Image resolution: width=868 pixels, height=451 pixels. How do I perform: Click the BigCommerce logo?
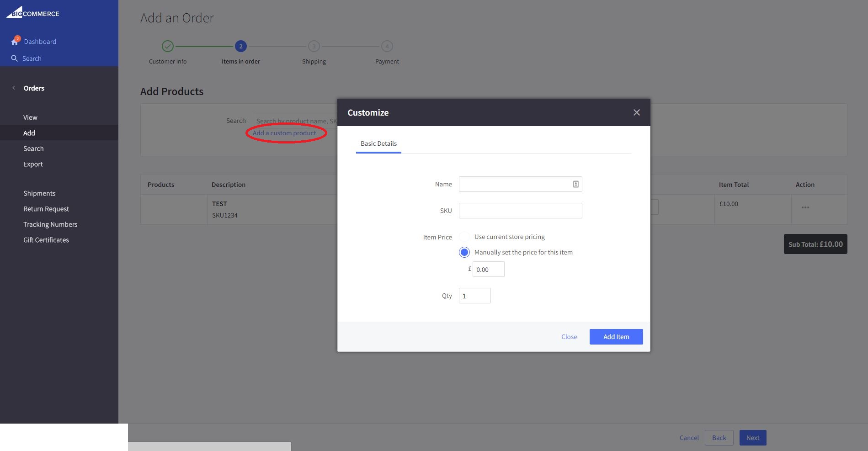tap(32, 13)
